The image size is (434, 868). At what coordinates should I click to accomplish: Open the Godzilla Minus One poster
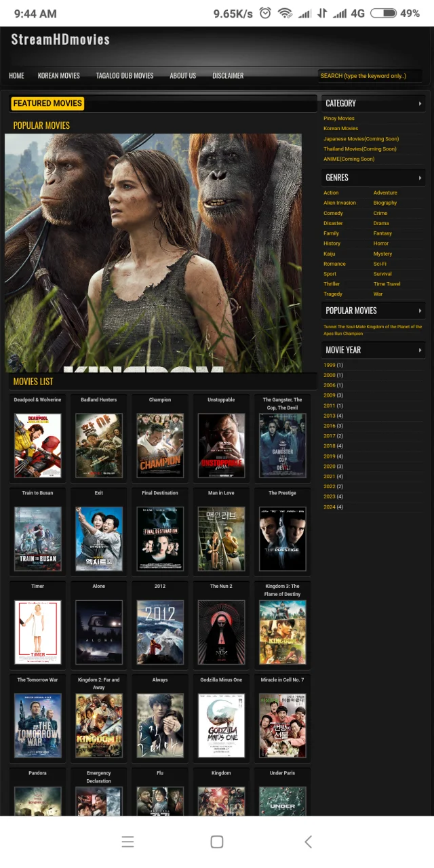coord(221,726)
